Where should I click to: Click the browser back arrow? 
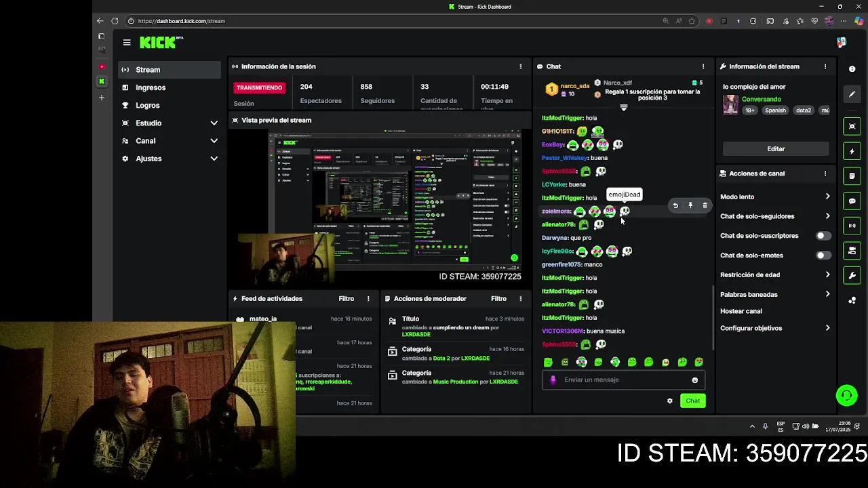[100, 21]
